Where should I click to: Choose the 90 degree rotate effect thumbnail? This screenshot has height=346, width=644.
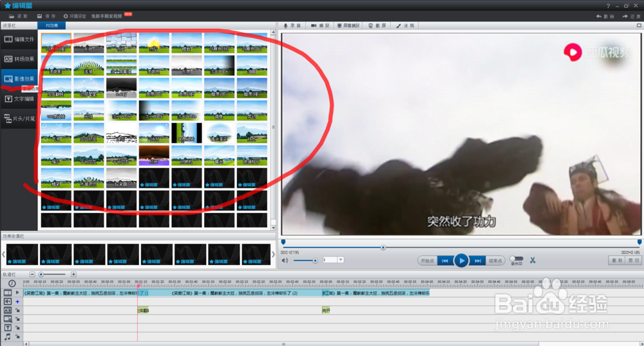click(187, 133)
